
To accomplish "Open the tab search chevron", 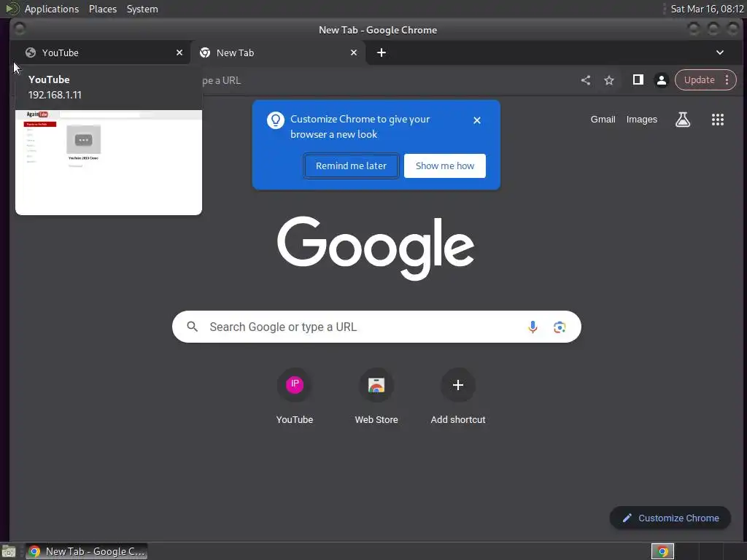I will tap(720, 52).
